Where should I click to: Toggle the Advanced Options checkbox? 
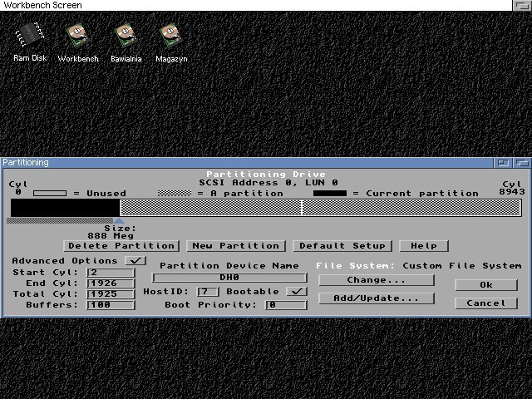click(135, 260)
